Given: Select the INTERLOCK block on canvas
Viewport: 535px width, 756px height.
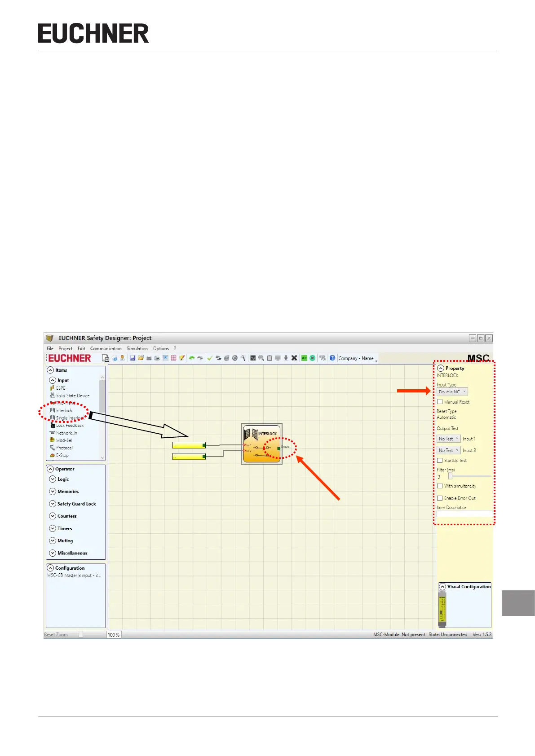Looking at the screenshot, I should pos(262,444).
